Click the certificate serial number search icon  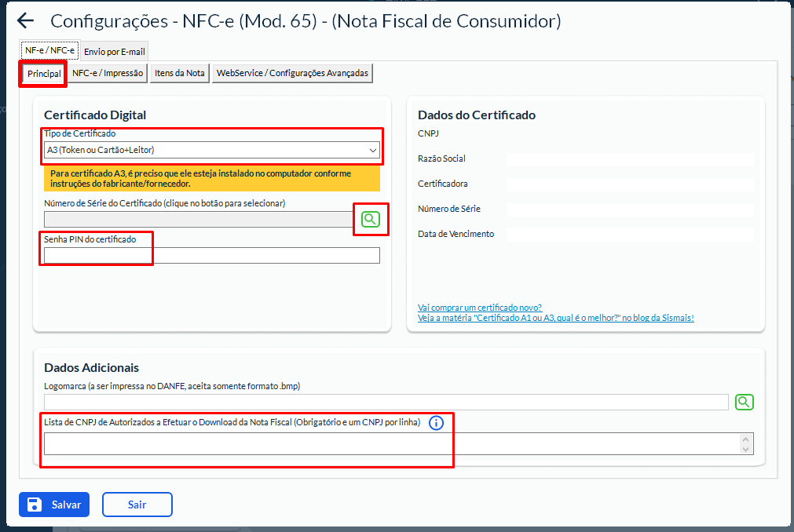click(370, 220)
